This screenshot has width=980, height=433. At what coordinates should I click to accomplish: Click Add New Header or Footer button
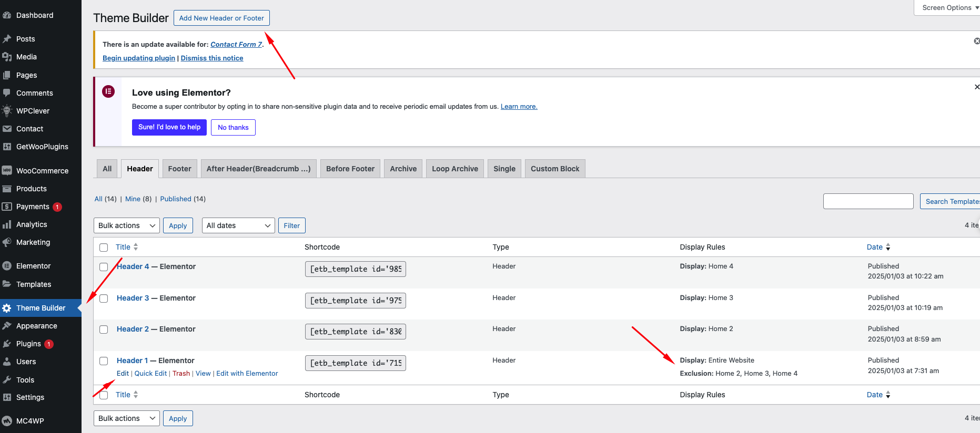[x=221, y=18]
